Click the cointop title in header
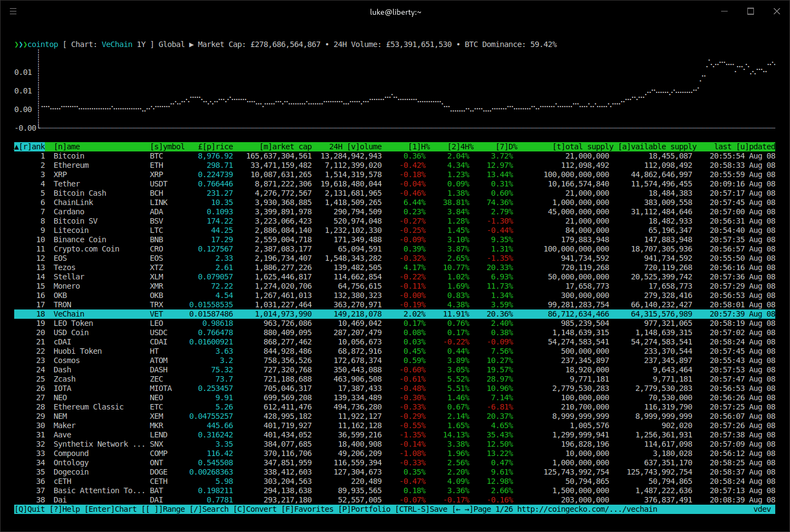The image size is (790, 532). click(43, 44)
